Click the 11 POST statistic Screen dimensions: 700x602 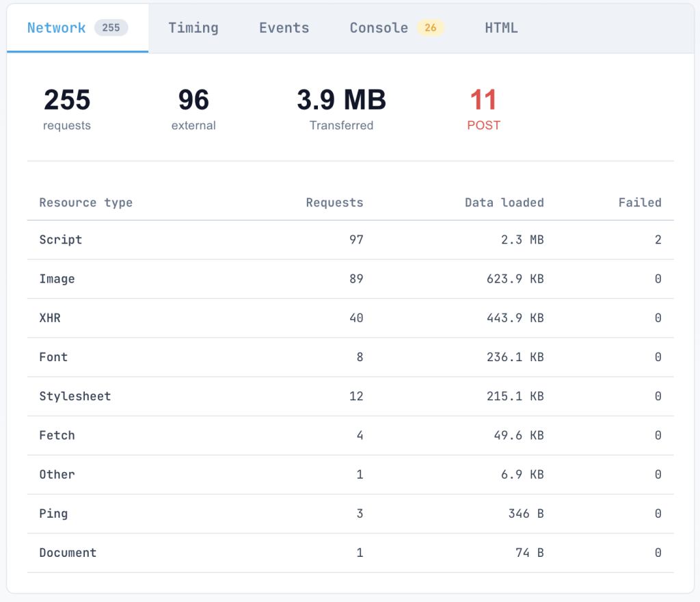click(x=483, y=109)
